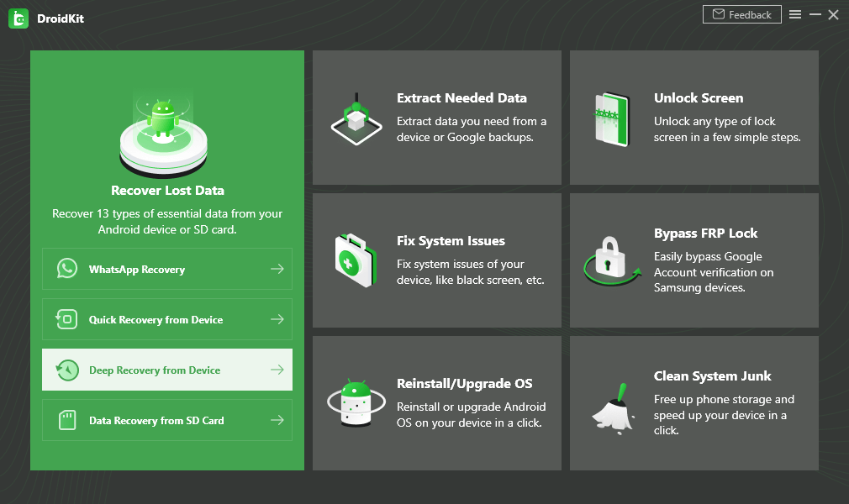
Task: Select the Clean System Junk heading
Action: click(x=712, y=375)
